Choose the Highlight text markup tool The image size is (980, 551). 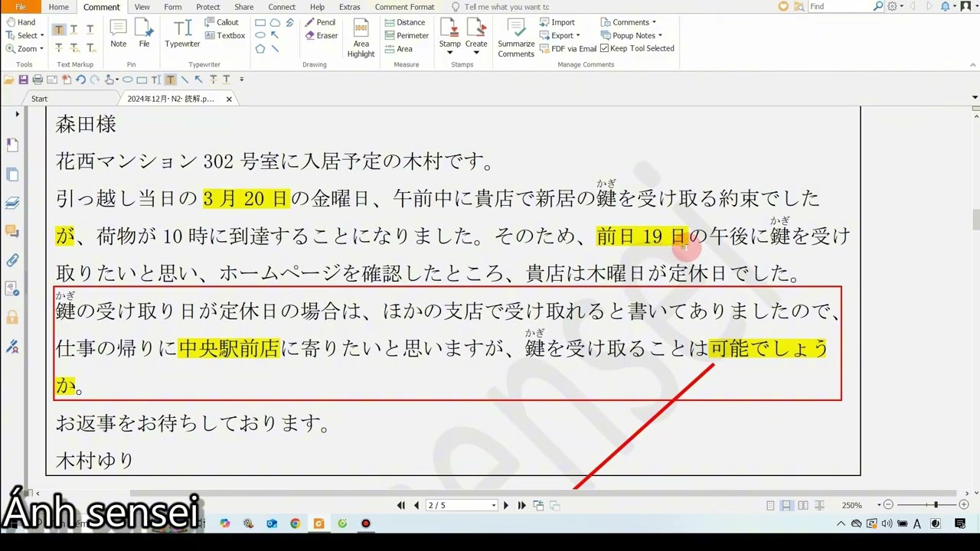pyautogui.click(x=58, y=30)
